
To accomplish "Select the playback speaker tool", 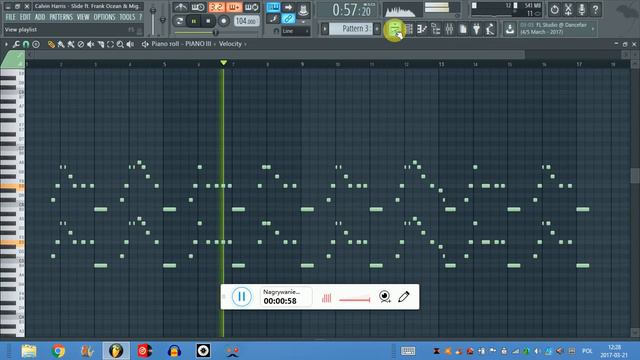I will [130, 44].
